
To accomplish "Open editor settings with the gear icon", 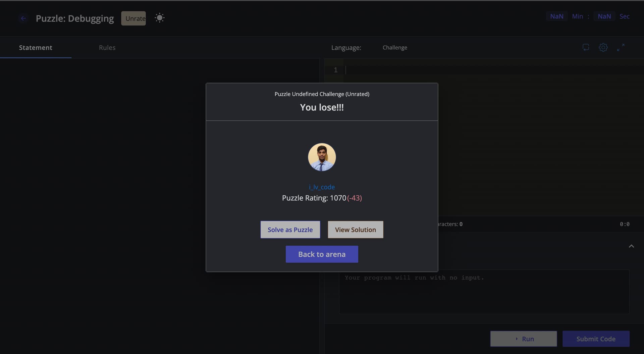I will coord(603,47).
